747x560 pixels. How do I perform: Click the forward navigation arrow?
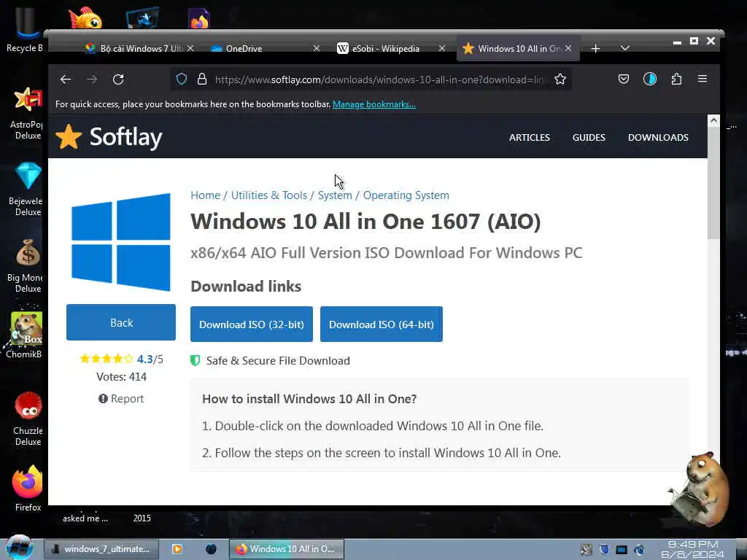coord(92,79)
